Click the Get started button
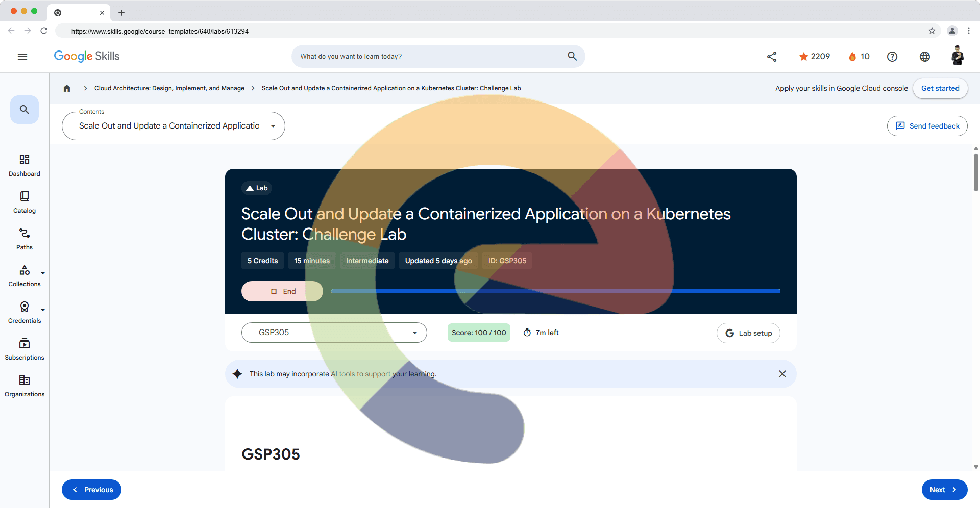Image resolution: width=980 pixels, height=508 pixels. 940,88
